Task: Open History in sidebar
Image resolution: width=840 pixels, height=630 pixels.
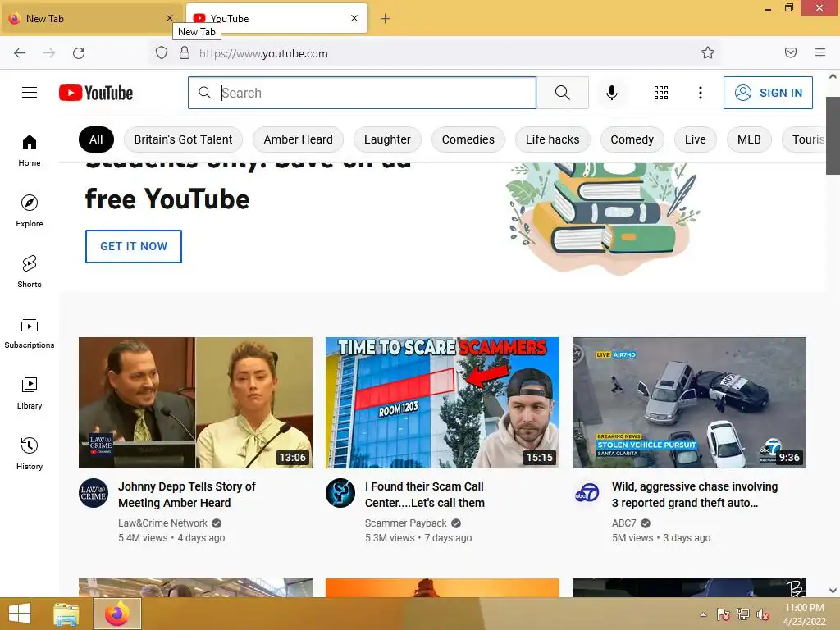Action: pyautogui.click(x=30, y=454)
